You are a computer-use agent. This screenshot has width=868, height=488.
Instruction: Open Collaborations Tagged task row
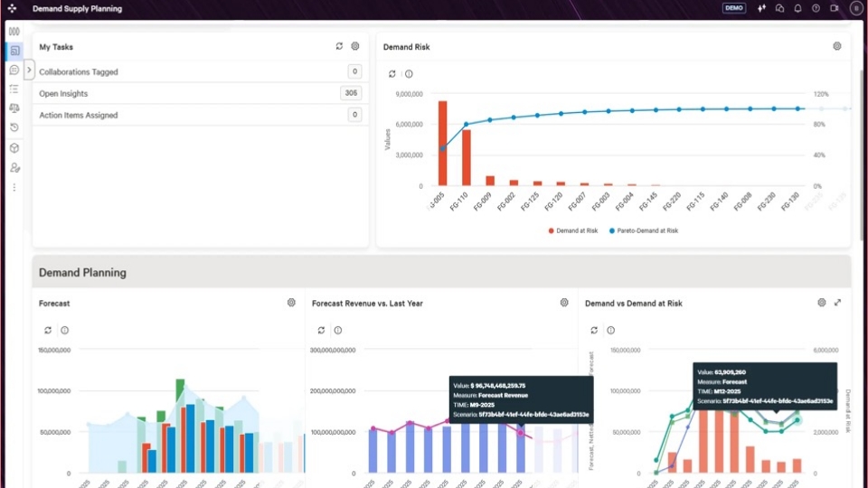201,71
